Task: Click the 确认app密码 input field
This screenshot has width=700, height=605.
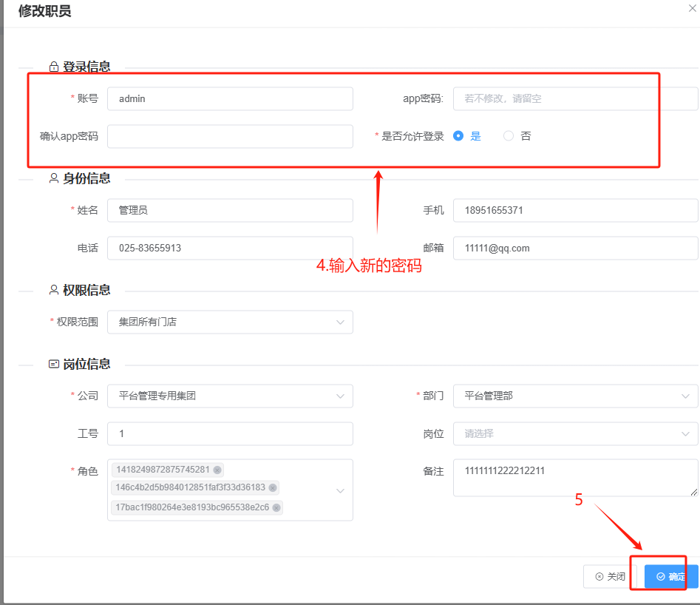Action: 230,136
